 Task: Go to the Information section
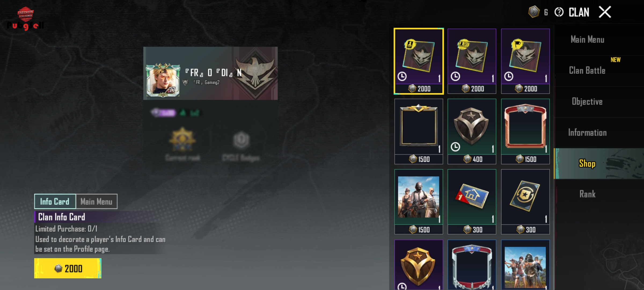pyautogui.click(x=587, y=133)
